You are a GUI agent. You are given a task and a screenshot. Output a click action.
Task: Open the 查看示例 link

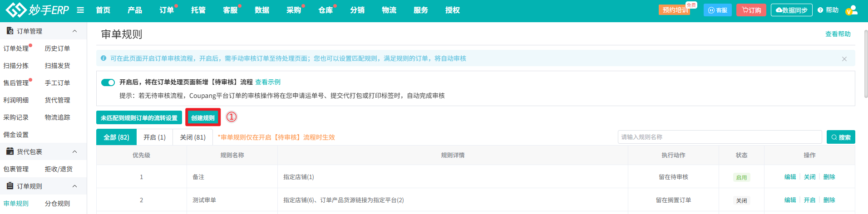268,82
